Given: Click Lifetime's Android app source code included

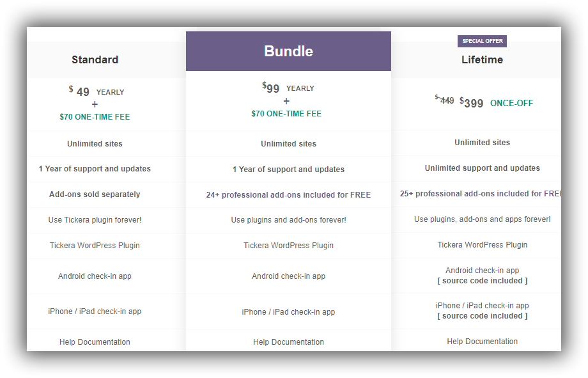Looking at the screenshot, I should pos(483,280).
